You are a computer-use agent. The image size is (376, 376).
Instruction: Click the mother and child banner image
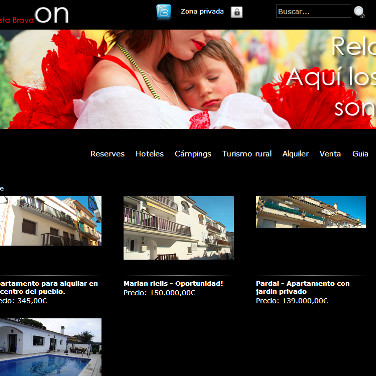tap(188, 79)
